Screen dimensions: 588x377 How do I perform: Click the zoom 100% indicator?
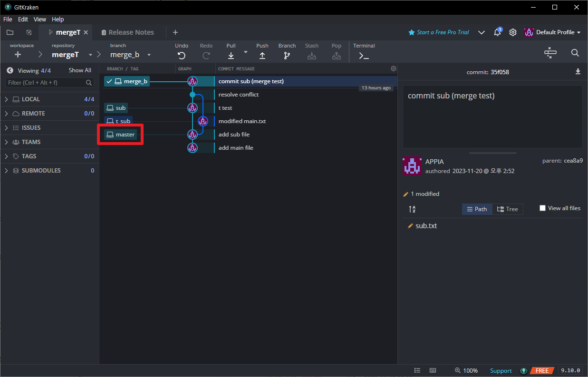click(x=466, y=370)
